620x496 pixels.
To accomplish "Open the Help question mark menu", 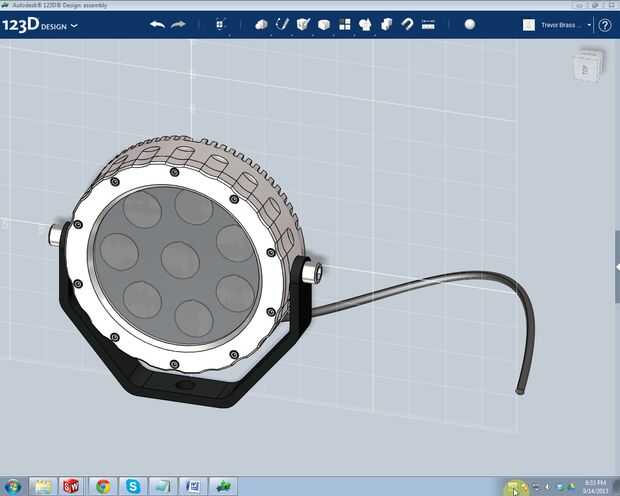I will tap(605, 25).
